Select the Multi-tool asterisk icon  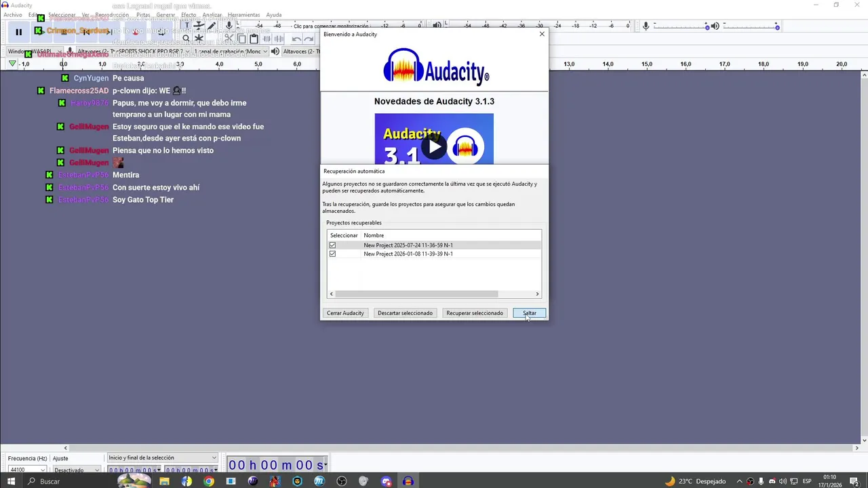[x=199, y=39]
